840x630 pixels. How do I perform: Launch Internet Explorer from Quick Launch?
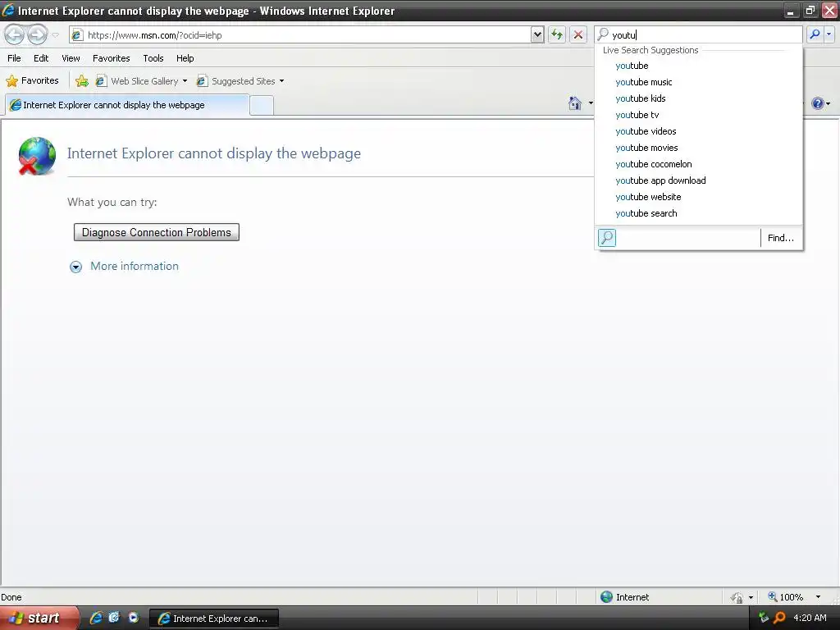click(96, 618)
